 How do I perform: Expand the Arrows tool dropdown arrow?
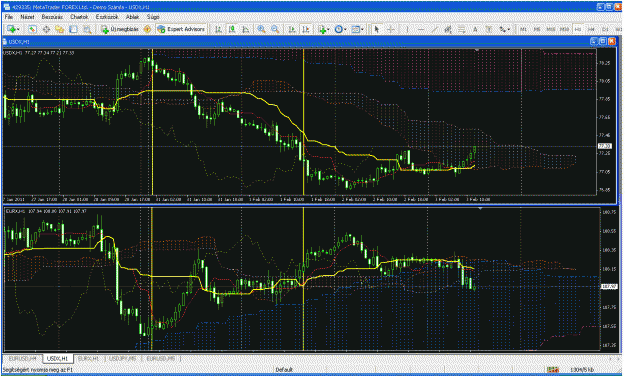[509, 29]
